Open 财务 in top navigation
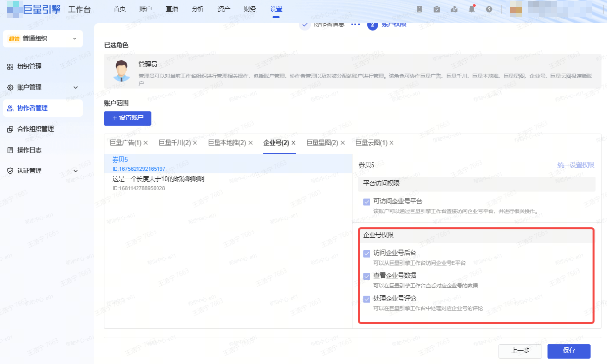This screenshot has width=607, height=364. click(250, 9)
